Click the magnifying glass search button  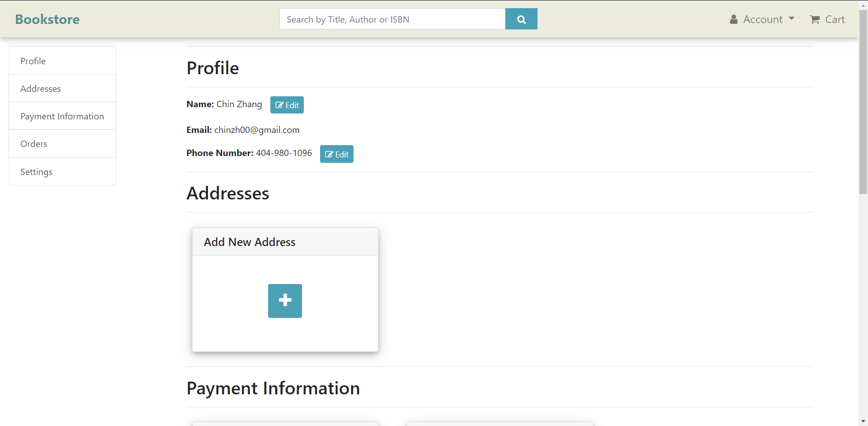coord(521,19)
